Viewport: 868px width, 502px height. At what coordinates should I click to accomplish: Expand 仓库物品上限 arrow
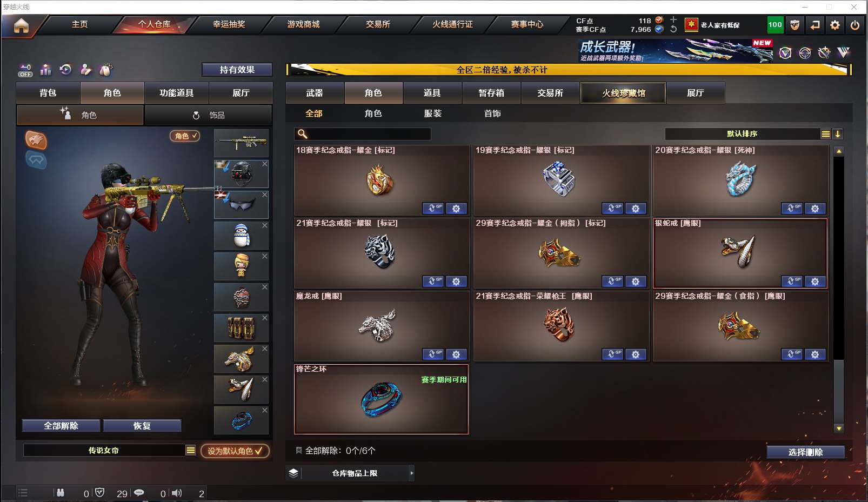pyautogui.click(x=412, y=473)
